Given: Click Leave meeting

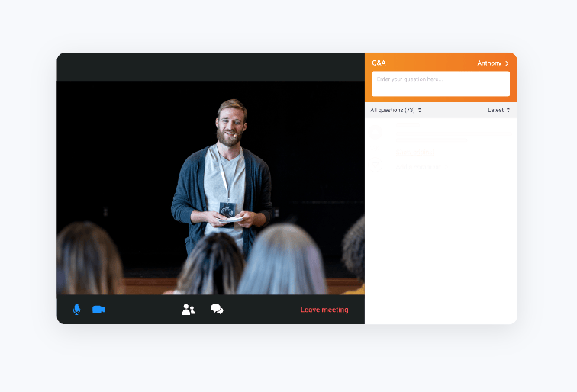Looking at the screenshot, I should pos(324,310).
